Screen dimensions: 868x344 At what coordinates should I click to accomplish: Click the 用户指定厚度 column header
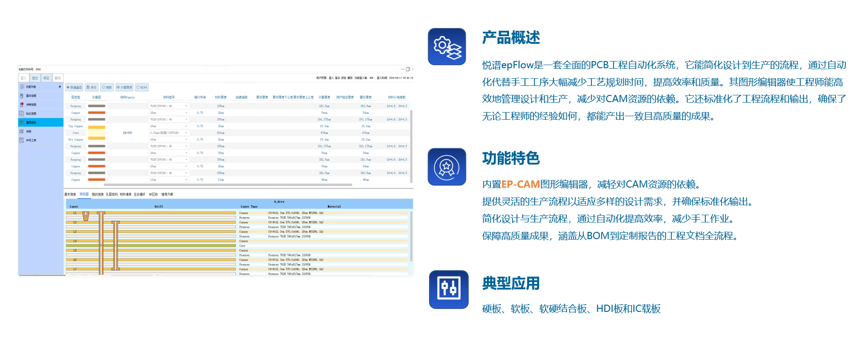345,97
